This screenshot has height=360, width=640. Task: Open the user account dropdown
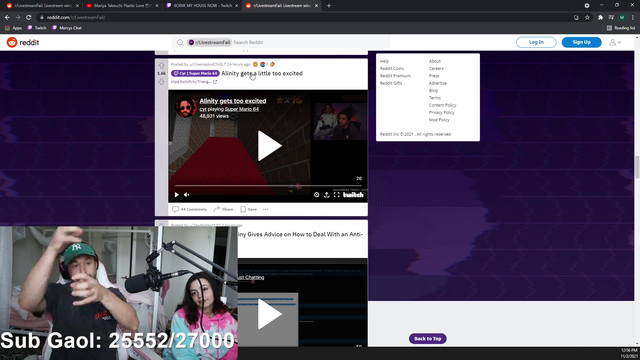point(615,42)
